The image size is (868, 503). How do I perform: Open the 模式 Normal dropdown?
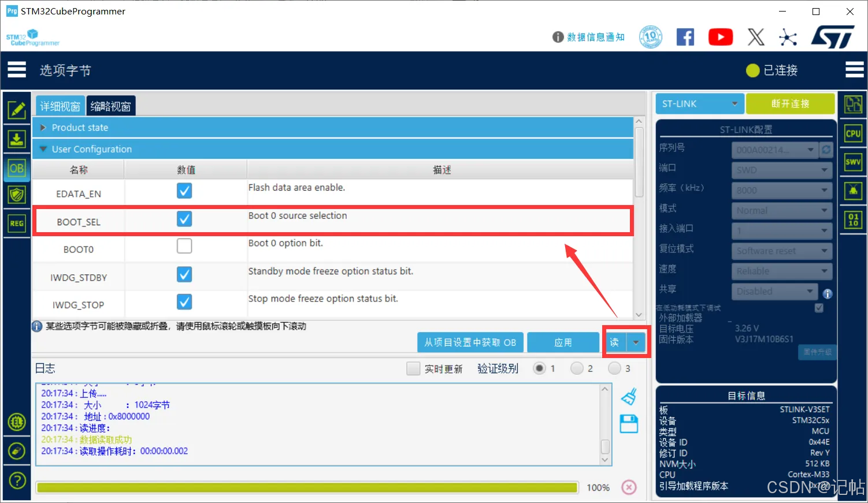(782, 211)
